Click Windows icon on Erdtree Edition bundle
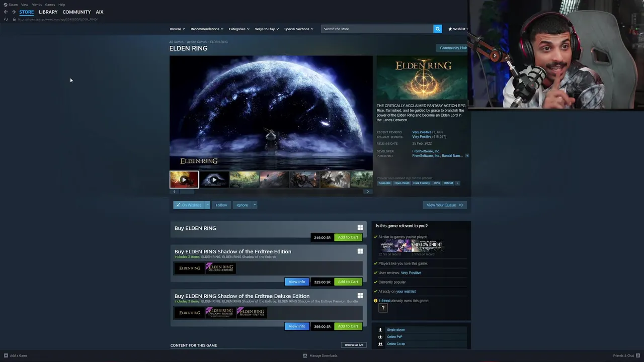Image resolution: width=644 pixels, height=362 pixels. pos(360,251)
